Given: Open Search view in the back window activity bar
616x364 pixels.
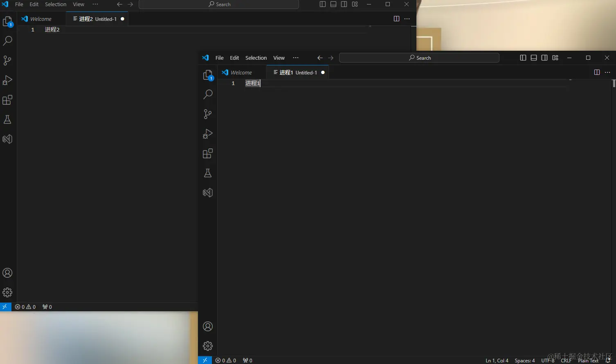Looking at the screenshot, I should 7,41.
